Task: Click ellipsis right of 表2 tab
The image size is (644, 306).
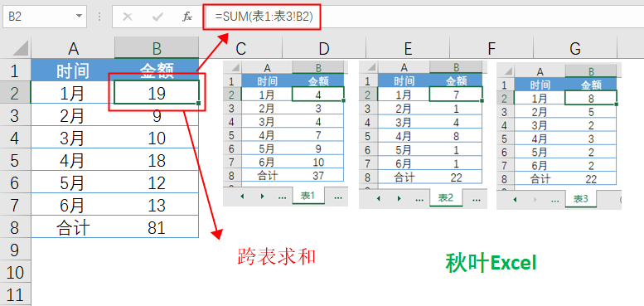Action: point(476,199)
